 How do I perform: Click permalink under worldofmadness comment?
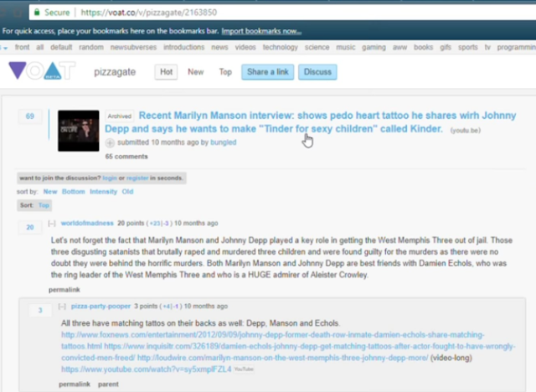click(x=64, y=290)
